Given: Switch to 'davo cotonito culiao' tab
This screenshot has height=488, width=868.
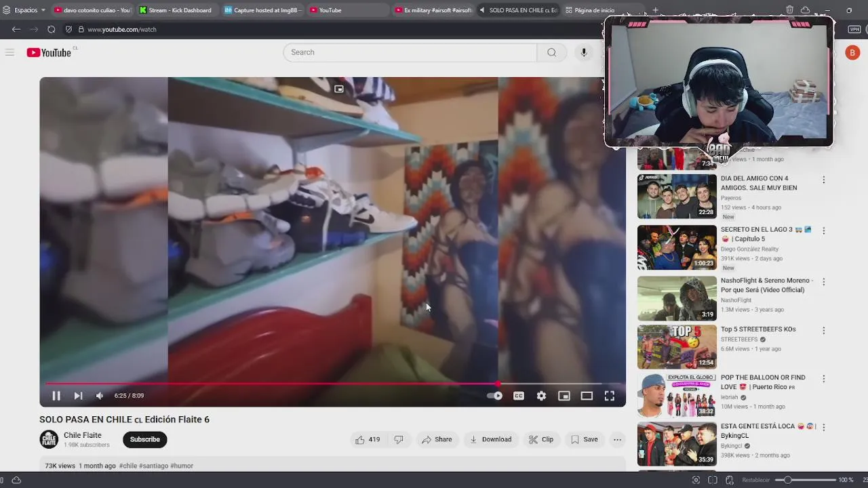Looking at the screenshot, I should 92,10.
